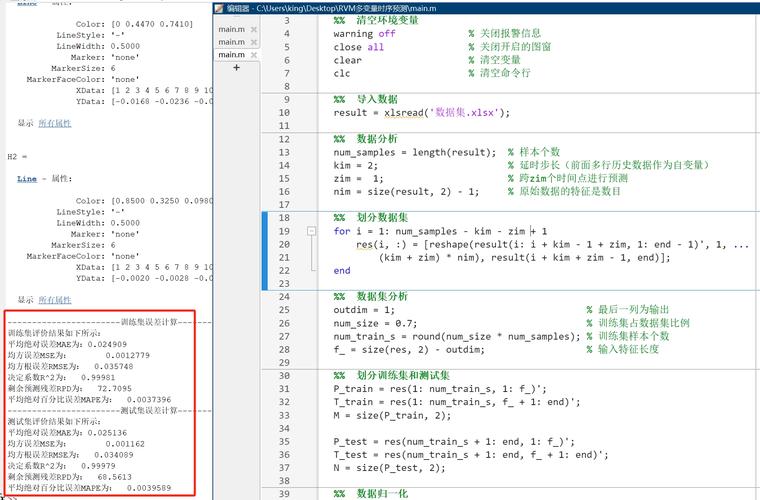Close the active bottom main.m tab

[x=253, y=55]
